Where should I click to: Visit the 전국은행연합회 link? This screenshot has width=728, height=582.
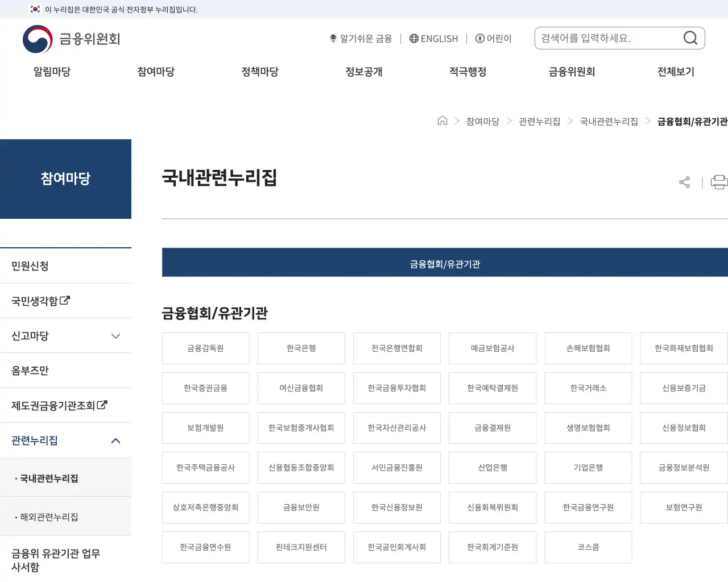(x=397, y=348)
